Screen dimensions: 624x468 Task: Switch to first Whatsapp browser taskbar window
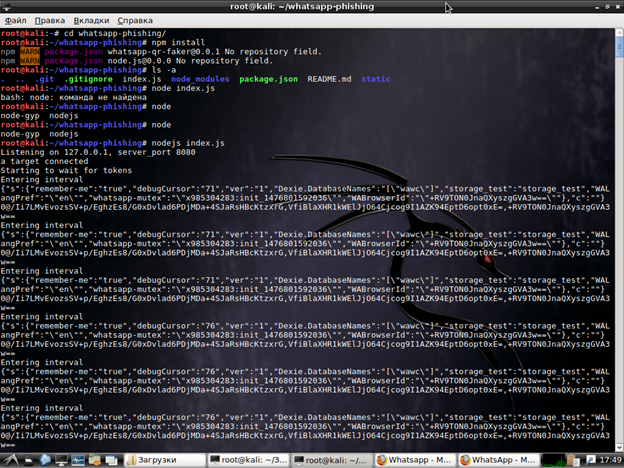[x=414, y=460]
